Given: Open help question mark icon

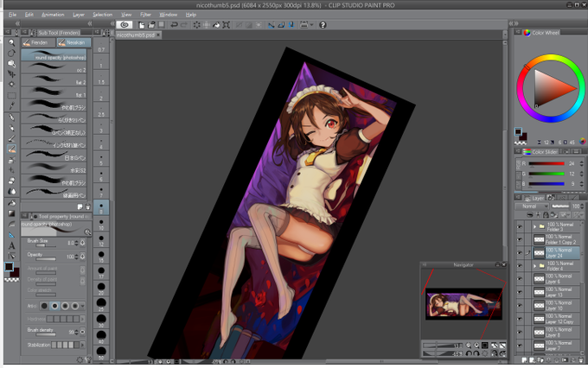Looking at the screenshot, I should click(x=323, y=25).
